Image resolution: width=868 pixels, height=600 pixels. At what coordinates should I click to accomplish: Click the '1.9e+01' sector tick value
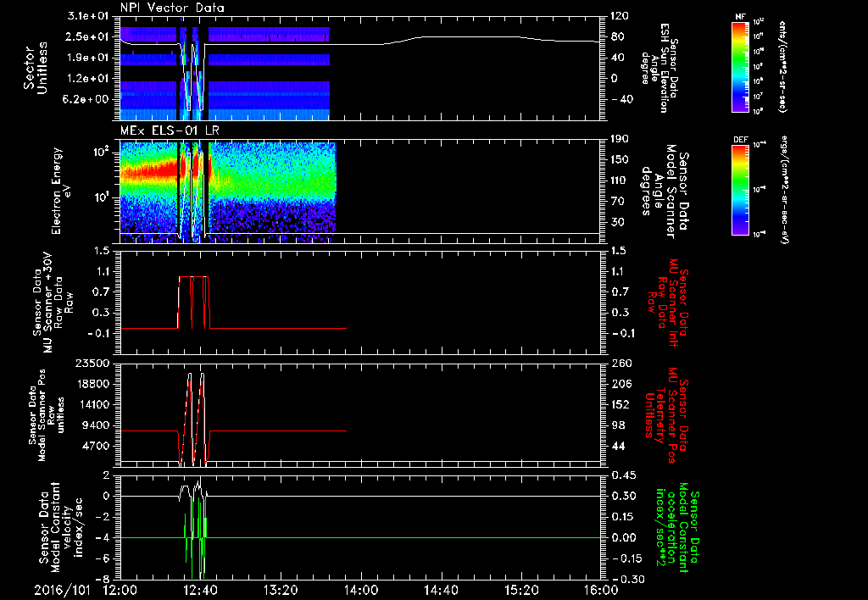coord(88,58)
